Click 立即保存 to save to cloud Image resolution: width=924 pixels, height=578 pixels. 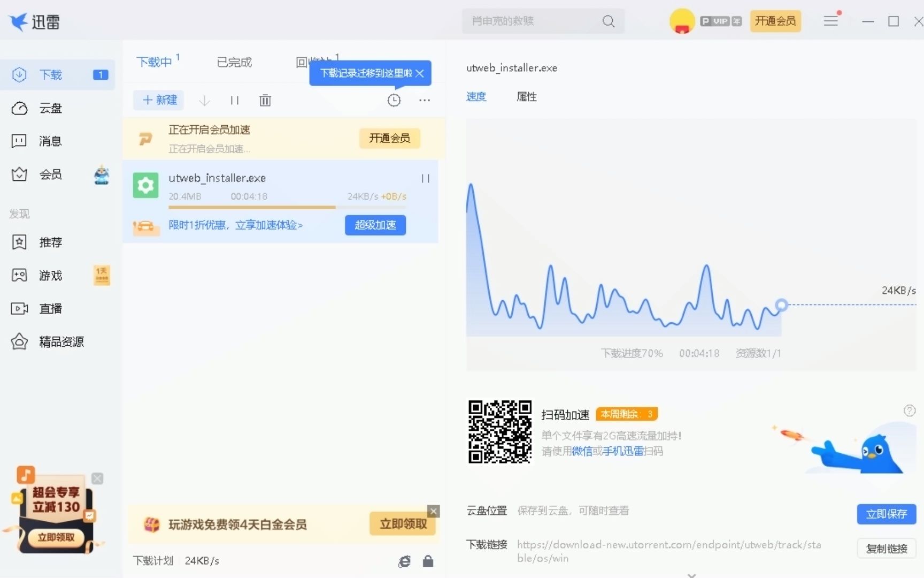887,514
